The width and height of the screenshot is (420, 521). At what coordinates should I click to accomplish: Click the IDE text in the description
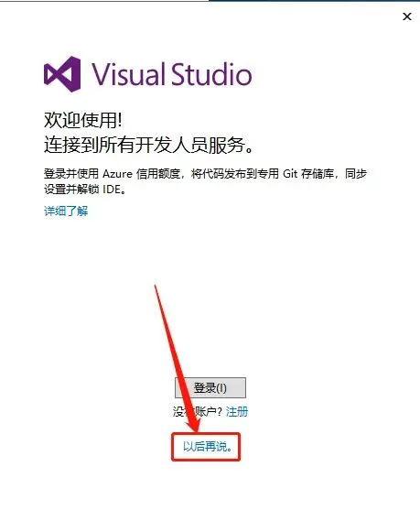coord(112,190)
